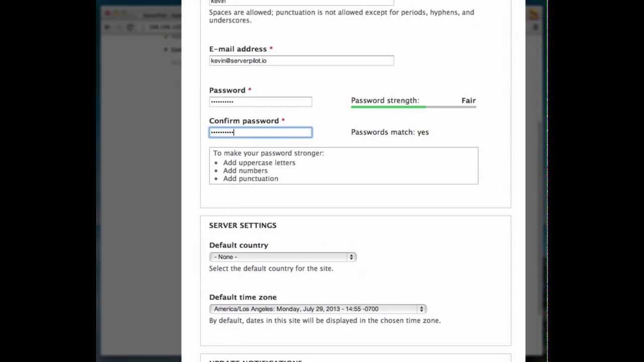
Task: Click the "Default time zone" label
Action: [x=243, y=298]
